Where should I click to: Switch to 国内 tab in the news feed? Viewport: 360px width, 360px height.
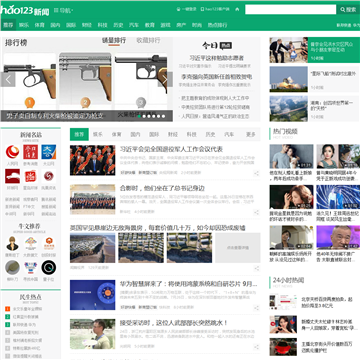pos(135,134)
